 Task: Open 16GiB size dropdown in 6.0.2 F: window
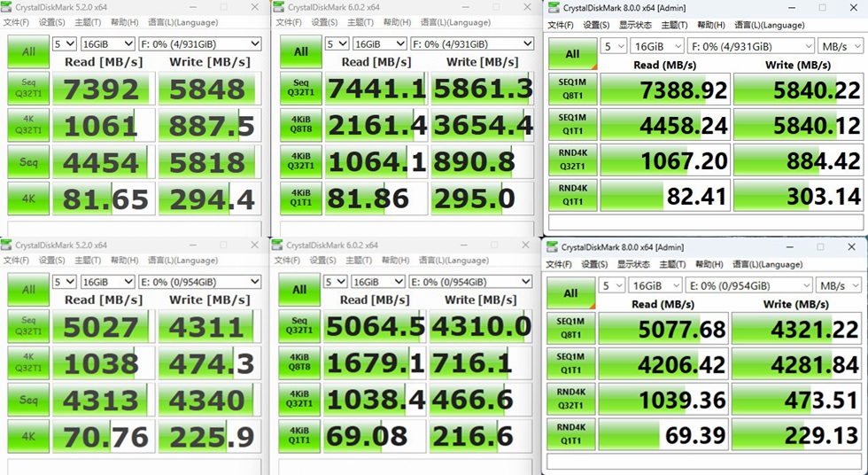pos(379,43)
